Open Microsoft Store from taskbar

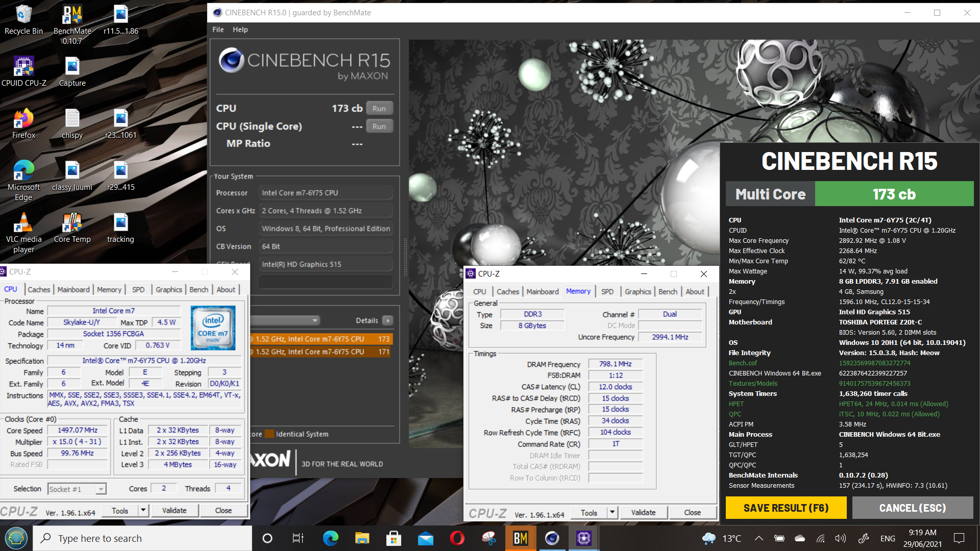[394, 538]
